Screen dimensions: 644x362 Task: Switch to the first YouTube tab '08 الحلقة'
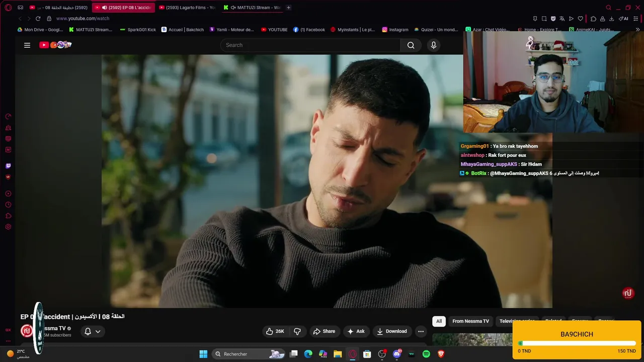(59, 8)
